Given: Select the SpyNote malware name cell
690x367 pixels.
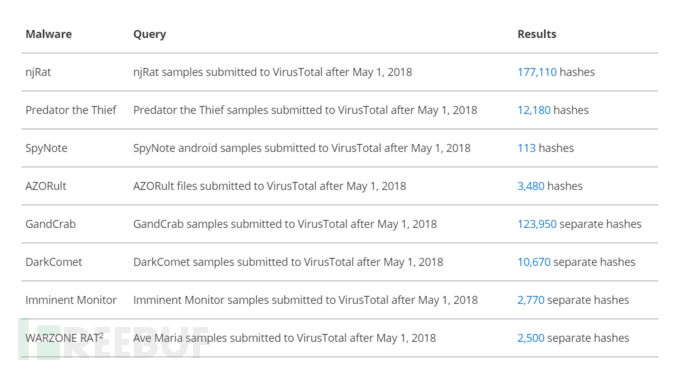Looking at the screenshot, I should 46,148.
